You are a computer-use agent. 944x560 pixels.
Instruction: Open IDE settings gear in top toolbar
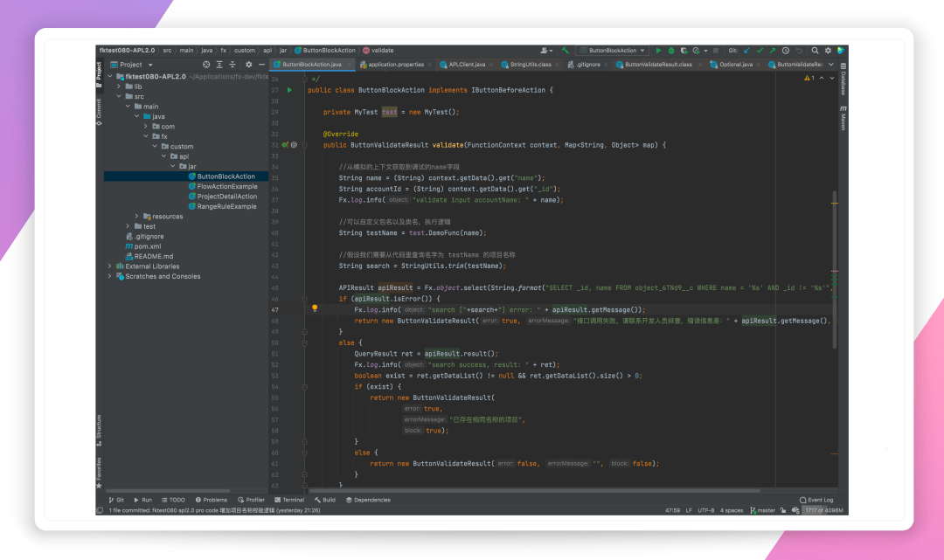[x=828, y=51]
